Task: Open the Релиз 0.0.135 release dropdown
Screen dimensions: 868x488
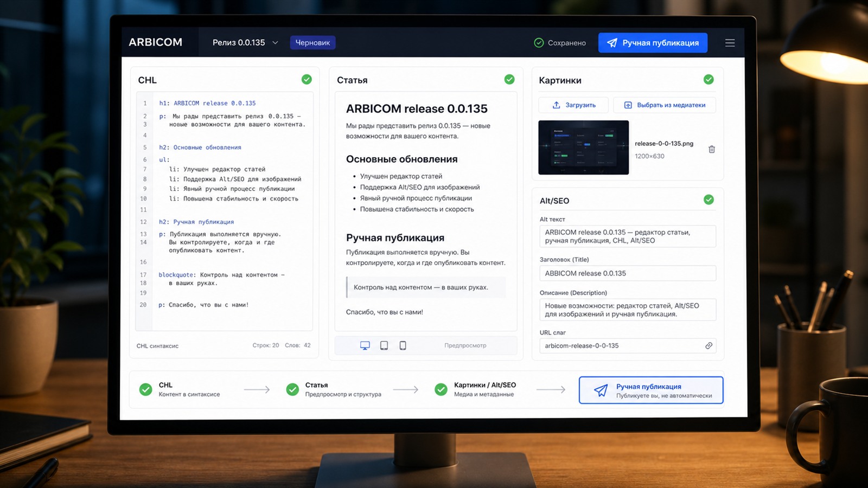Action: 245,42
